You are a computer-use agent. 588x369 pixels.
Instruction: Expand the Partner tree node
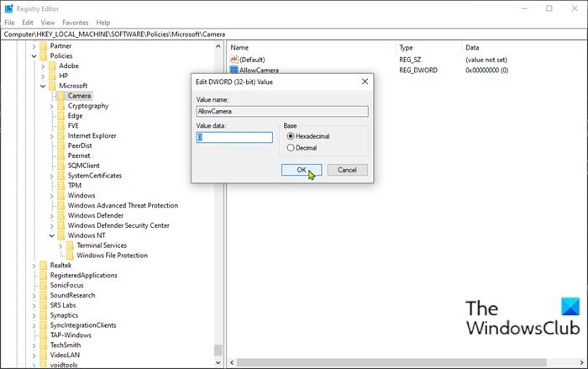34,46
